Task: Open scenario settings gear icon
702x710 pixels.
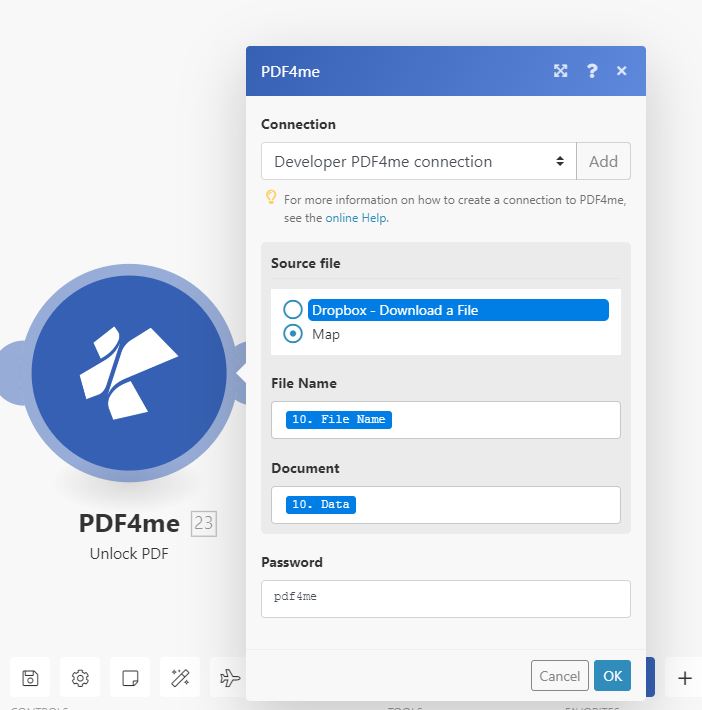Action: click(80, 678)
